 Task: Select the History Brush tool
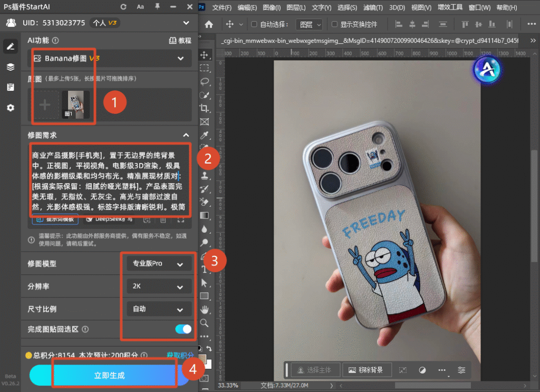tap(204, 189)
